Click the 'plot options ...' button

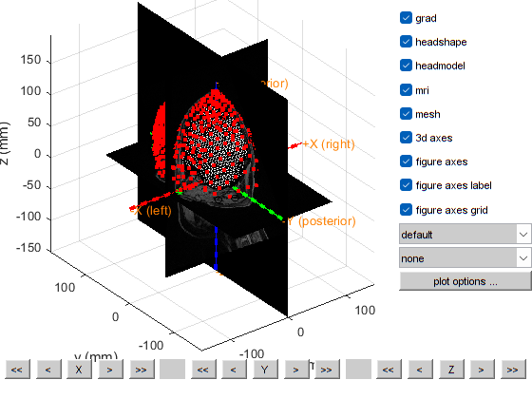pos(465,281)
